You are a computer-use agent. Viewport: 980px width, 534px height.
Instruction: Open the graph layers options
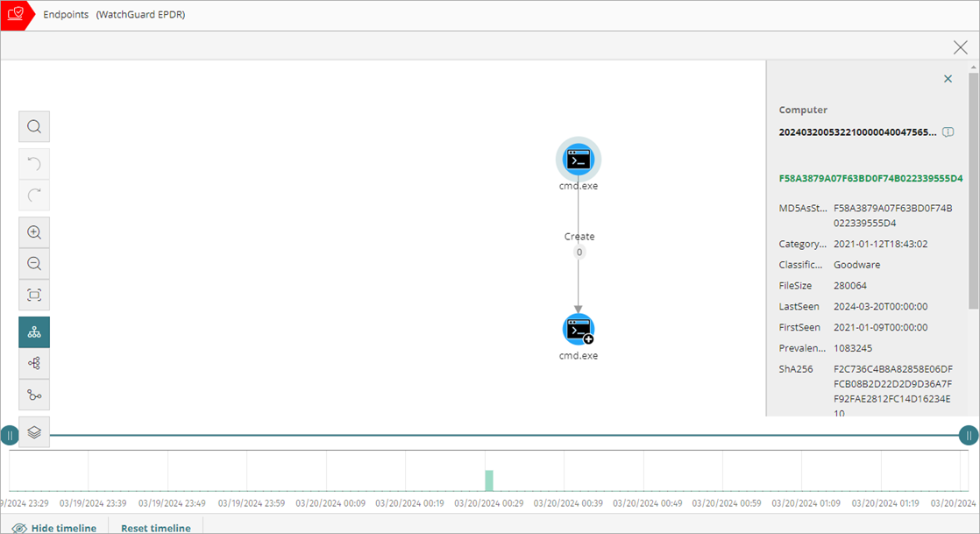[x=33, y=433]
